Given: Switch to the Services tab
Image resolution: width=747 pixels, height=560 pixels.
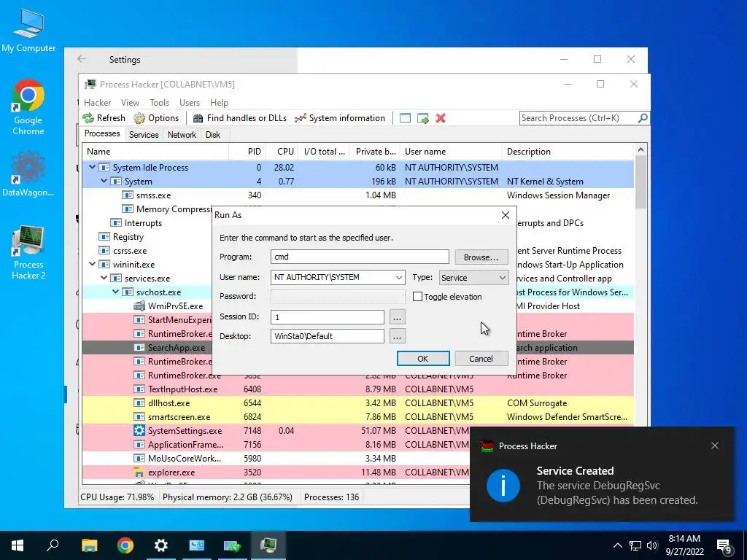Looking at the screenshot, I should click(x=144, y=135).
